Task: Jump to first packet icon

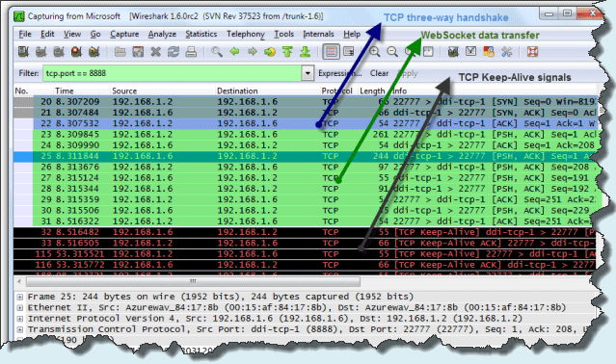Action: click(287, 52)
